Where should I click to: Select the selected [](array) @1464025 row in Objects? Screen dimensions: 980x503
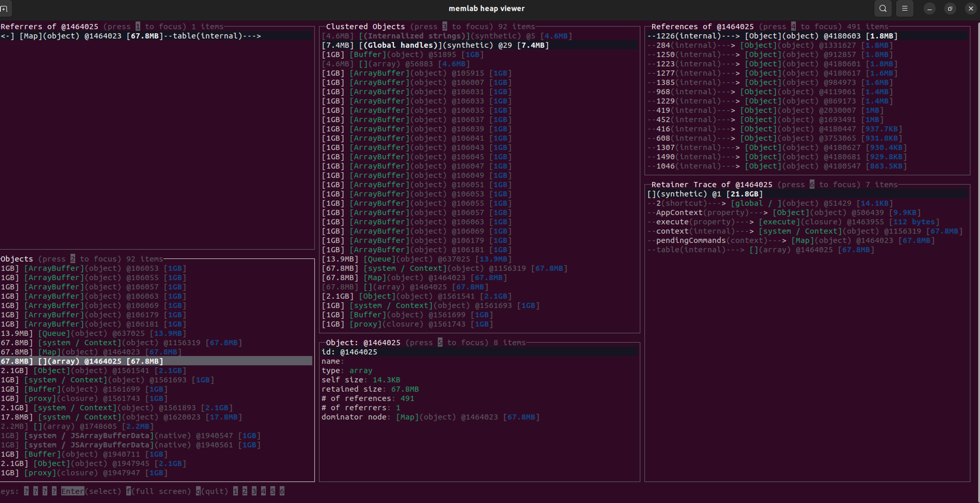pos(156,361)
